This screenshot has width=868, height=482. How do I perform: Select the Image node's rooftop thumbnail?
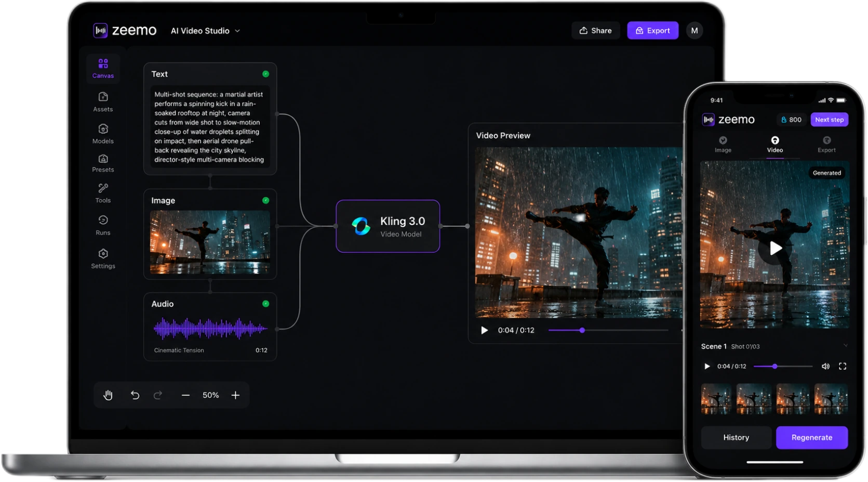coord(210,242)
